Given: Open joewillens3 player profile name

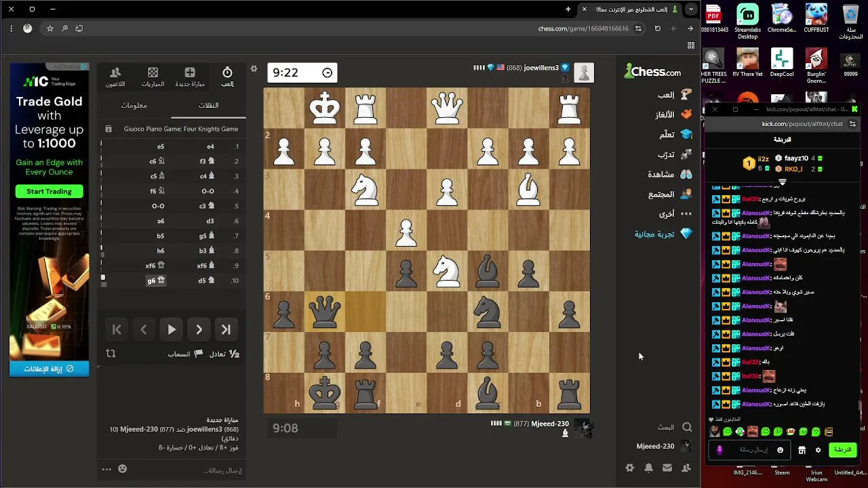Looking at the screenshot, I should pos(541,68).
